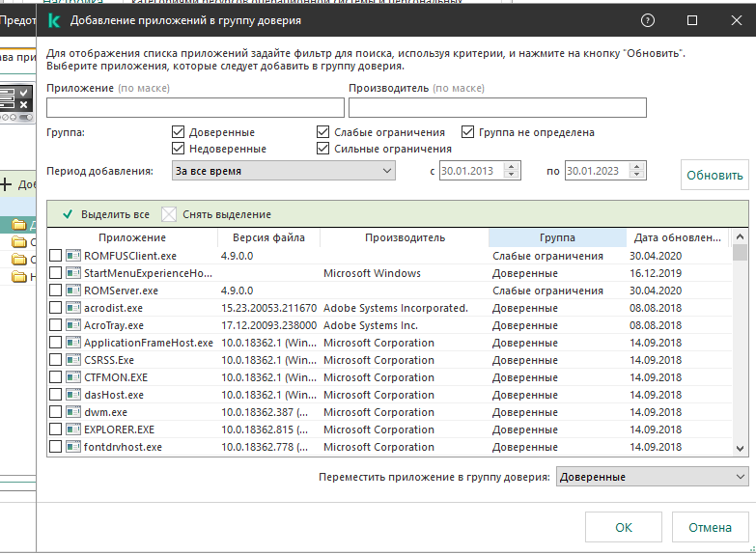Click the Kaspersky logo in title bar
Image resolution: width=756 pixels, height=554 pixels.
[56, 20]
